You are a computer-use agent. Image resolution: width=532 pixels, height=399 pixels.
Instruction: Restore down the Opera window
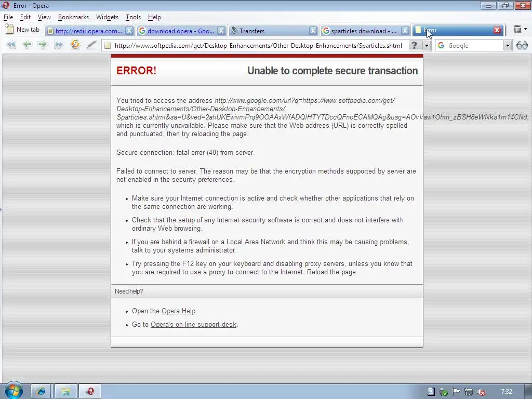505,5
